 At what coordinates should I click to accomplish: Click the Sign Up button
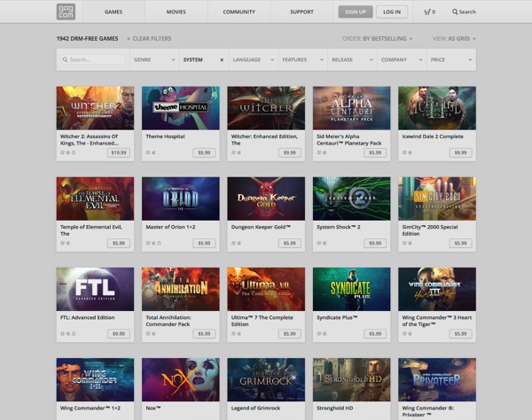[x=356, y=12]
